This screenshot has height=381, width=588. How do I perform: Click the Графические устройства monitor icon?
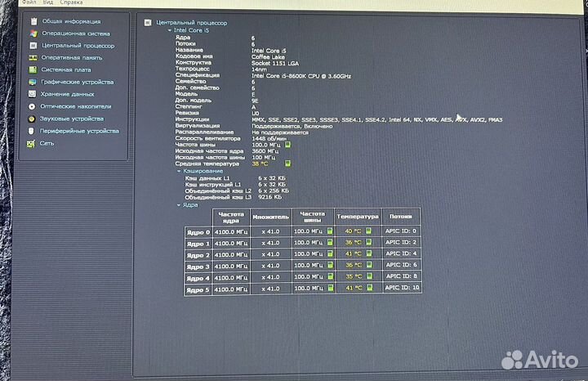point(33,82)
